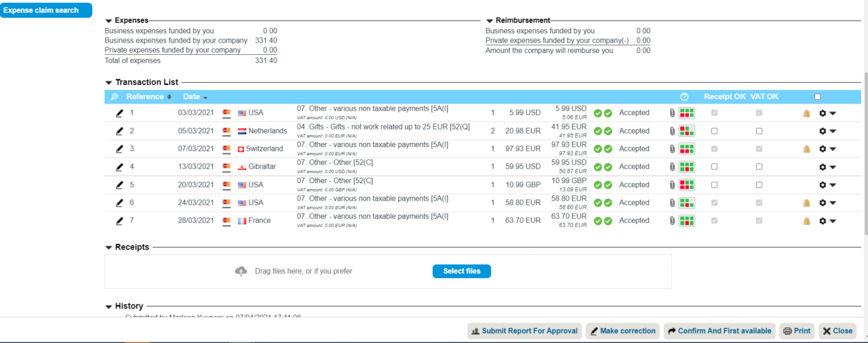This screenshot has height=343, width=868.
Task: Print the expense claim
Action: (x=797, y=331)
